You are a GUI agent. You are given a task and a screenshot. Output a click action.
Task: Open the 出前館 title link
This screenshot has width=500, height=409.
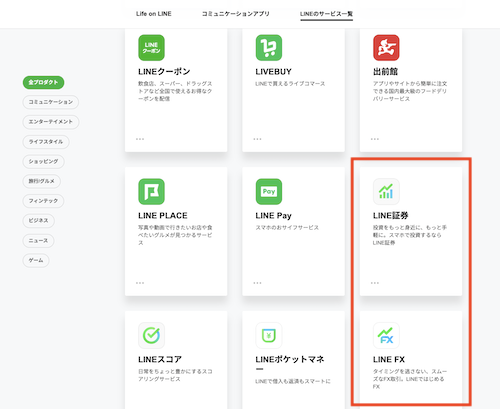click(385, 72)
